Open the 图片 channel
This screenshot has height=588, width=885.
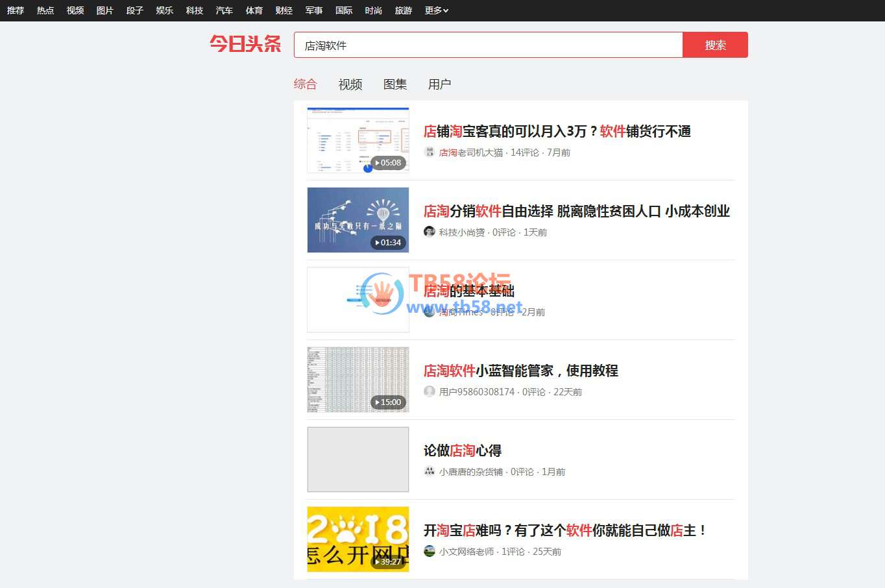click(105, 10)
